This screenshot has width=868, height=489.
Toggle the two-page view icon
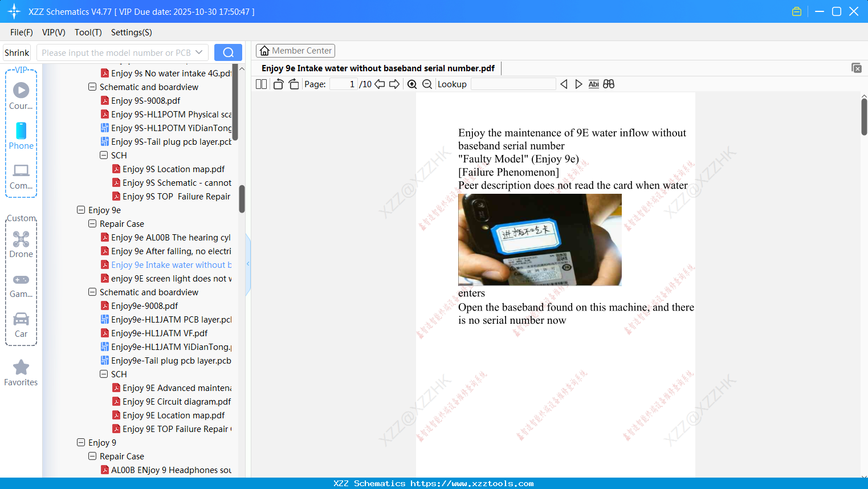pyautogui.click(x=261, y=84)
